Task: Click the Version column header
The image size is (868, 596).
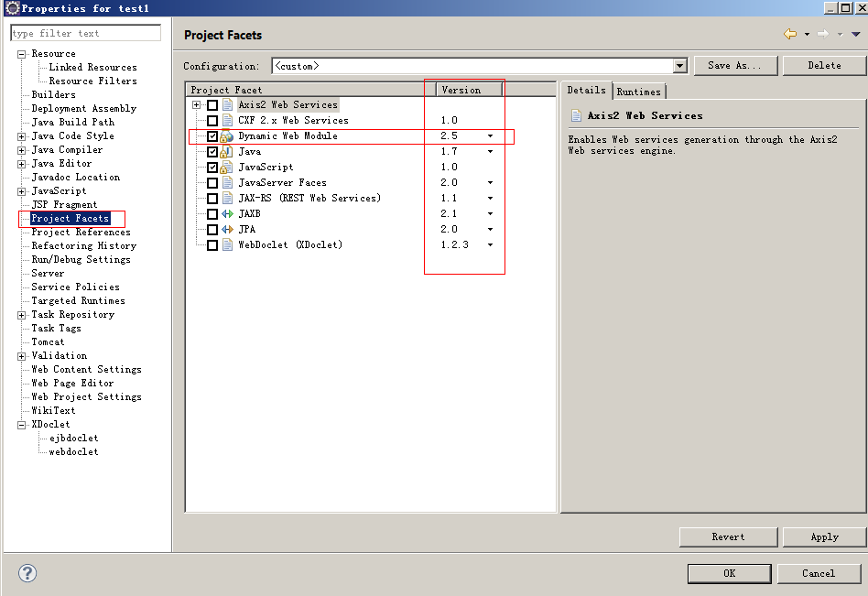Action: tap(470, 90)
